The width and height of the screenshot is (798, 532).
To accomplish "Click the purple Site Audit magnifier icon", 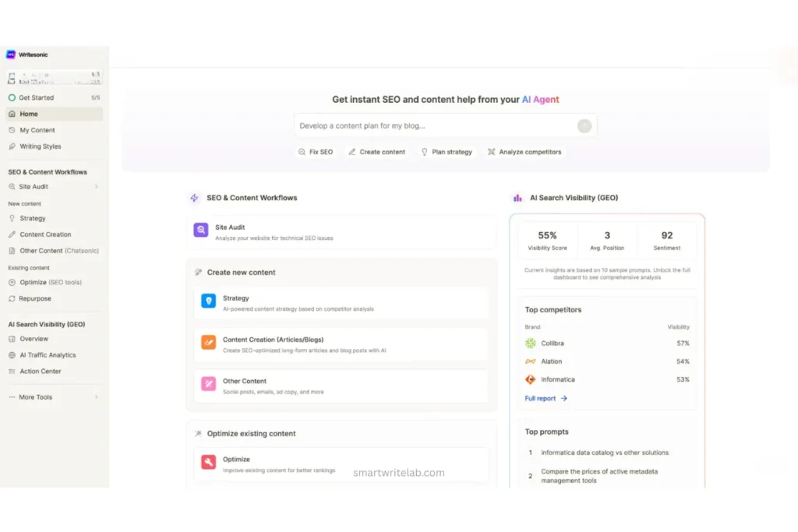I will 201,230.
